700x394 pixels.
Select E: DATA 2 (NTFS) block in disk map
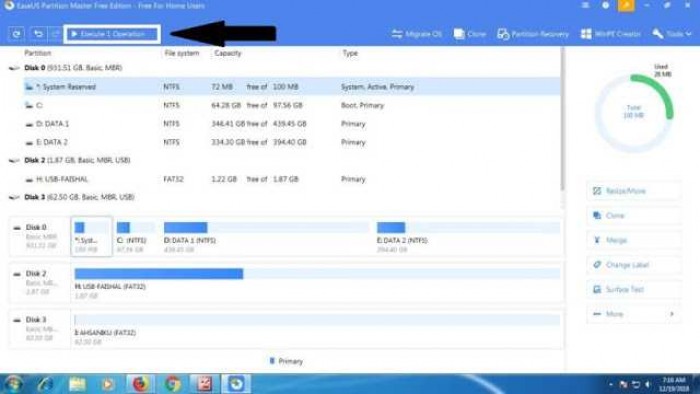[x=468, y=236]
